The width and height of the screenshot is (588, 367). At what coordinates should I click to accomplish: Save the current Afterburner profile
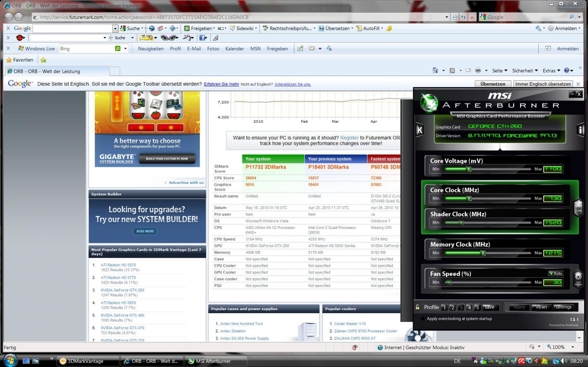click(x=489, y=307)
